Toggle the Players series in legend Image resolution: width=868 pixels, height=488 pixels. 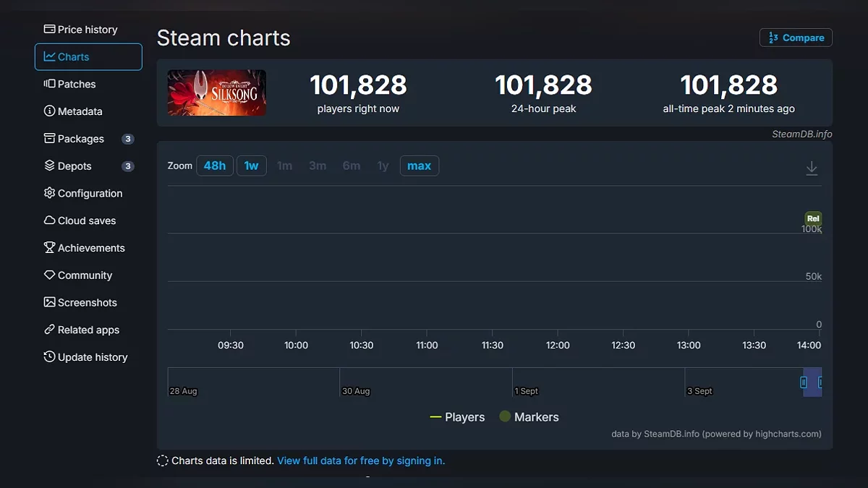coord(457,417)
